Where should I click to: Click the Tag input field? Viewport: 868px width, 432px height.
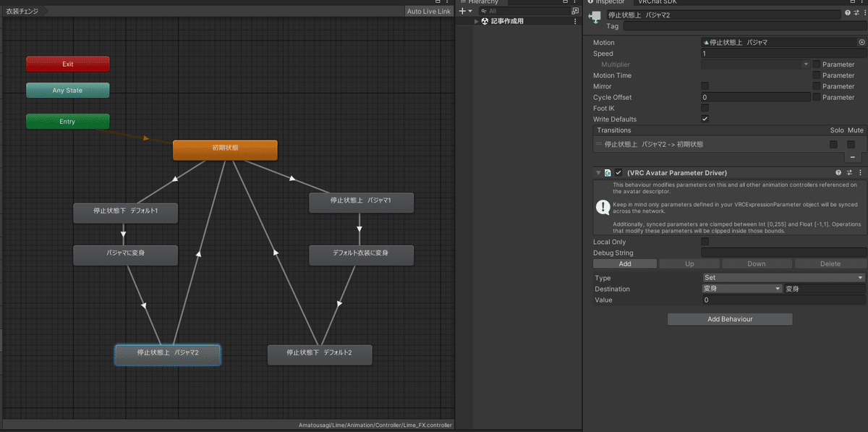coord(744,26)
